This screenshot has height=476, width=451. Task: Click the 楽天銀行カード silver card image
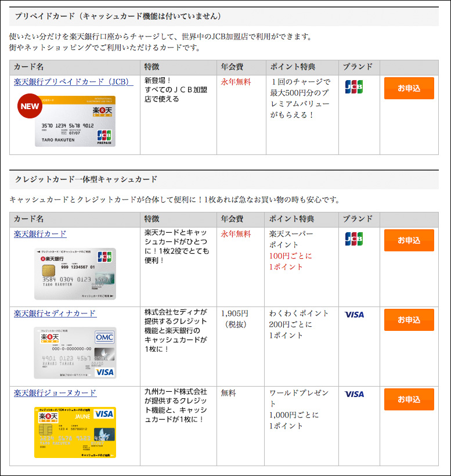click(75, 274)
